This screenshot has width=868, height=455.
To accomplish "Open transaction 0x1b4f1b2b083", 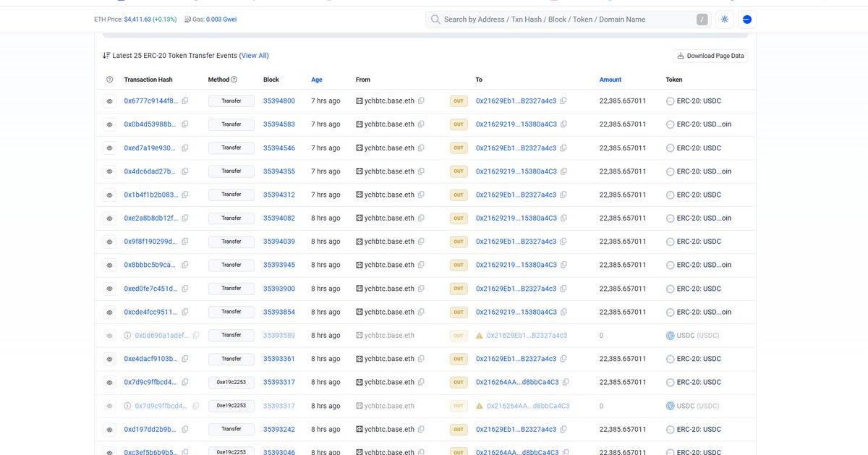I will pyautogui.click(x=151, y=195).
